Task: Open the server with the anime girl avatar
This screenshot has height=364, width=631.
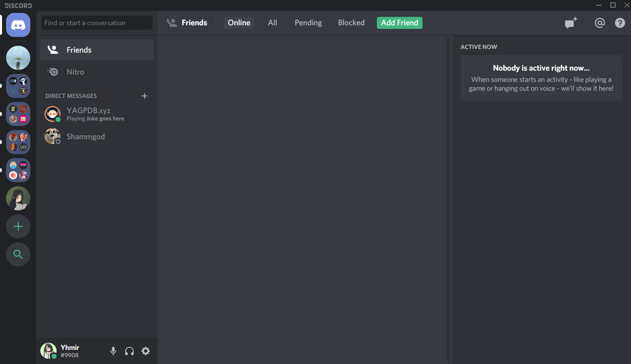Action: pos(18,198)
